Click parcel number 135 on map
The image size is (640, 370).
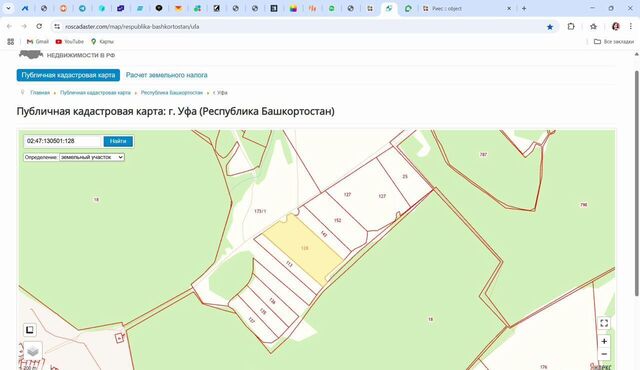(x=263, y=312)
